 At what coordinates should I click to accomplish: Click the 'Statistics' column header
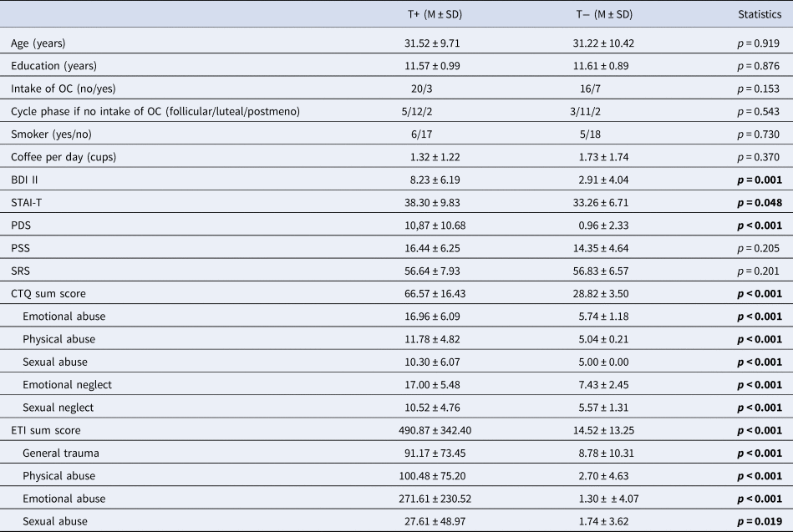coord(759,14)
